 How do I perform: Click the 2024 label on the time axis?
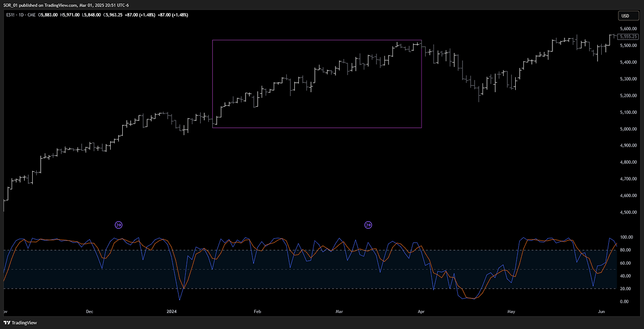point(173,311)
